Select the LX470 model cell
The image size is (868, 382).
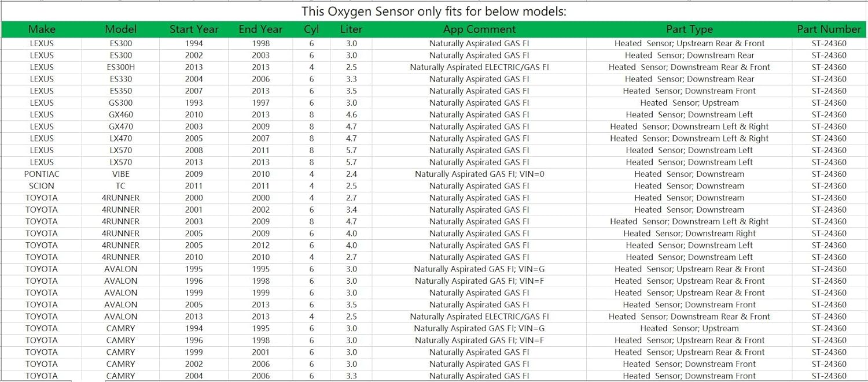click(x=120, y=138)
